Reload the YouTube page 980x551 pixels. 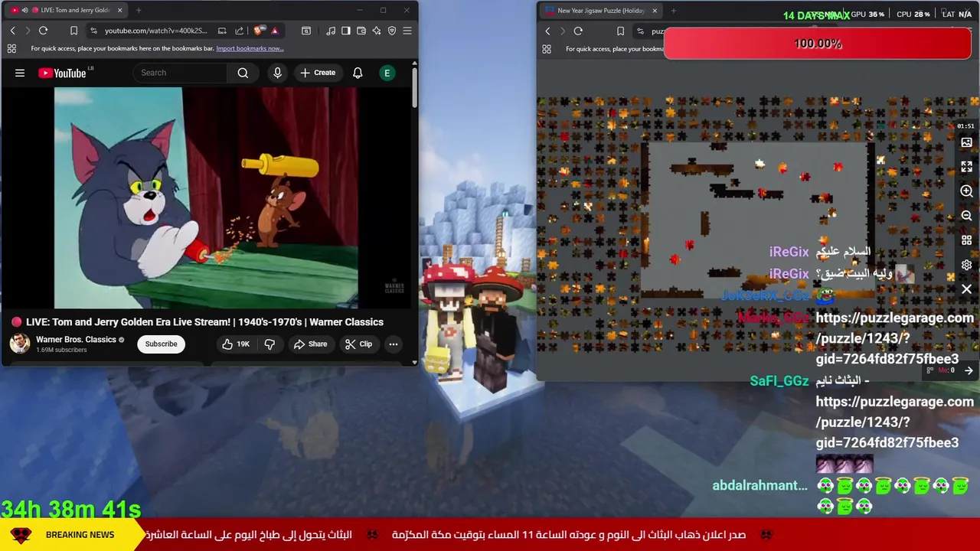click(x=44, y=31)
